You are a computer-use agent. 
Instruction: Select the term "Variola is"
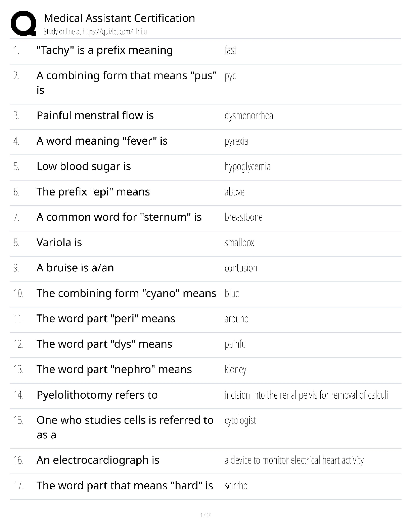click(59, 242)
